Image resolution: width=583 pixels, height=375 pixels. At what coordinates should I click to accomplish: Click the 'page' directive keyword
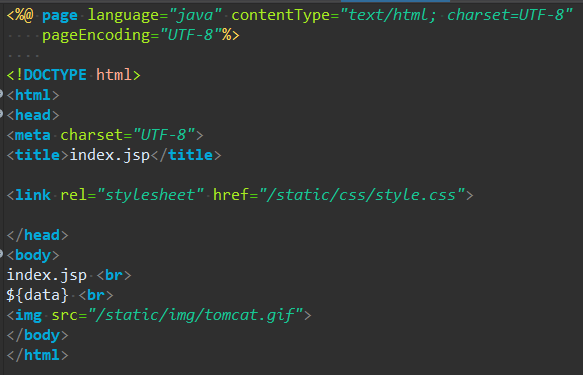coord(59,16)
